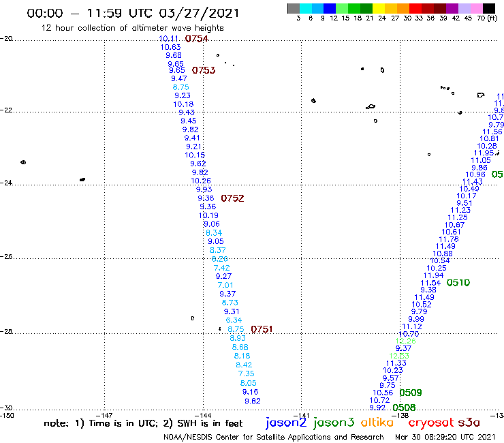Click the jason3 track value 11.78

(x=449, y=239)
